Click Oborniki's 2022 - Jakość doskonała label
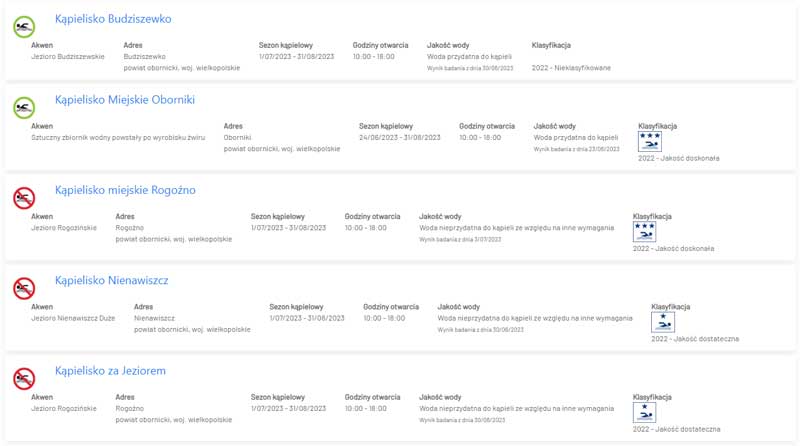Viewport: 800px width, 446px height. tap(679, 158)
